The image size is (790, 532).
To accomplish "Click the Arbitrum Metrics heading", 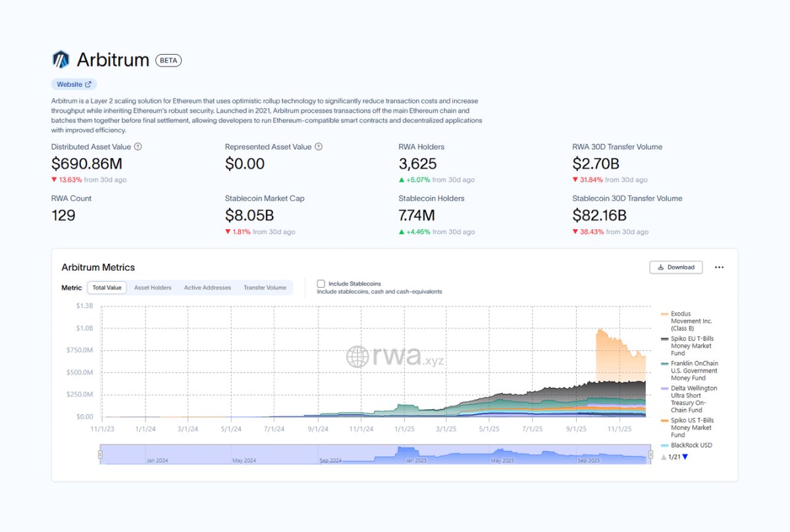I will [98, 267].
